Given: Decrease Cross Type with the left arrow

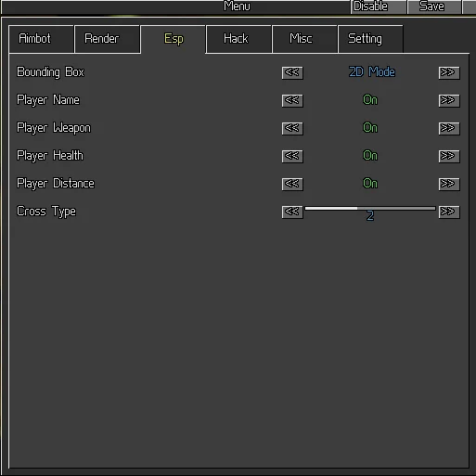Looking at the screenshot, I should [x=292, y=212].
